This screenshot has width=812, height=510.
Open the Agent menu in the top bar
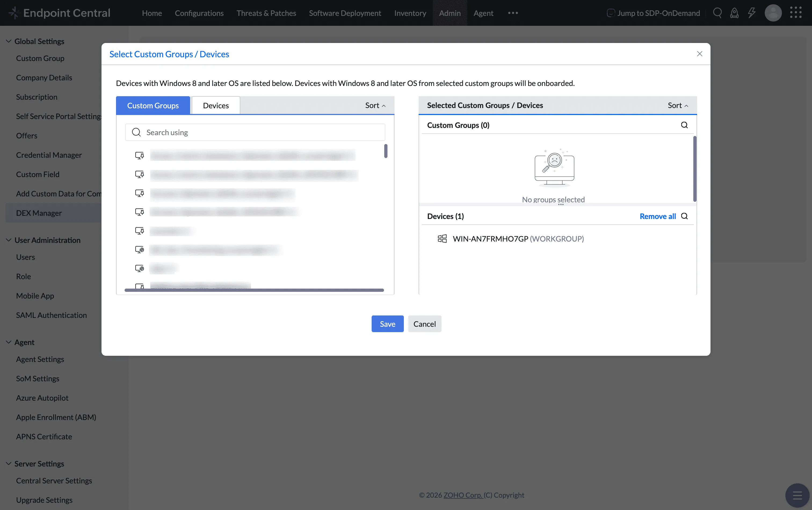(483, 13)
